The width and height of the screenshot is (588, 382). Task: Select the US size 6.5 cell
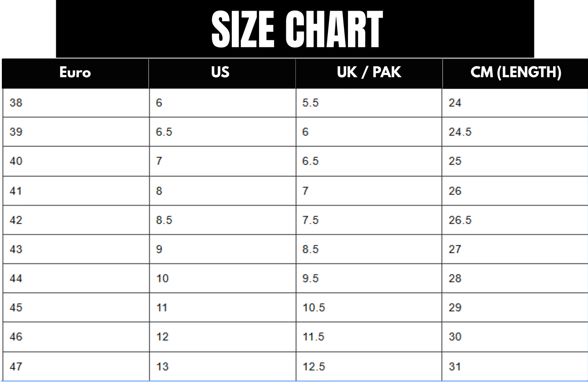[164, 132]
